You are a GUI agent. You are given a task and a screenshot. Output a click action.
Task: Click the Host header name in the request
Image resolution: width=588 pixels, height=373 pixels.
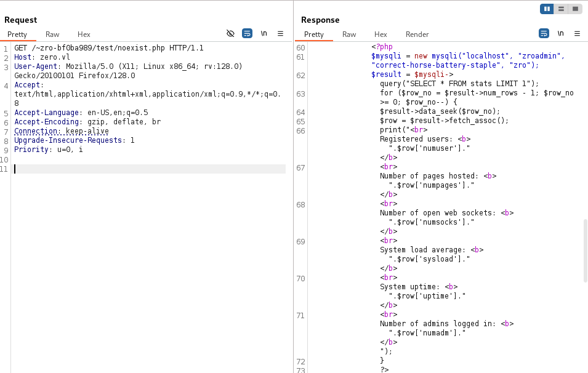click(x=23, y=57)
